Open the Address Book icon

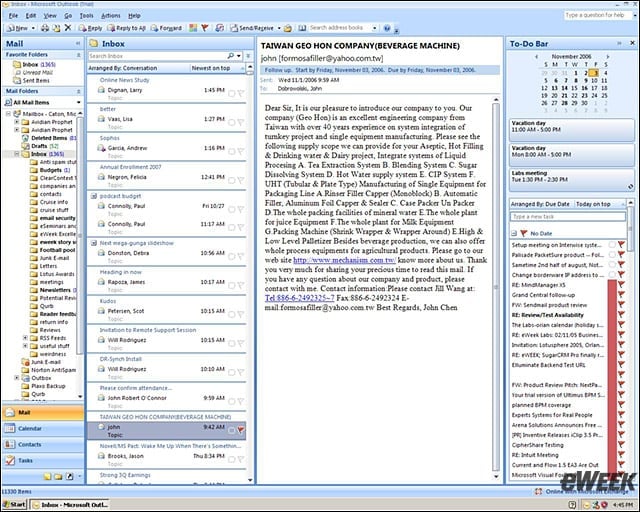302,28
